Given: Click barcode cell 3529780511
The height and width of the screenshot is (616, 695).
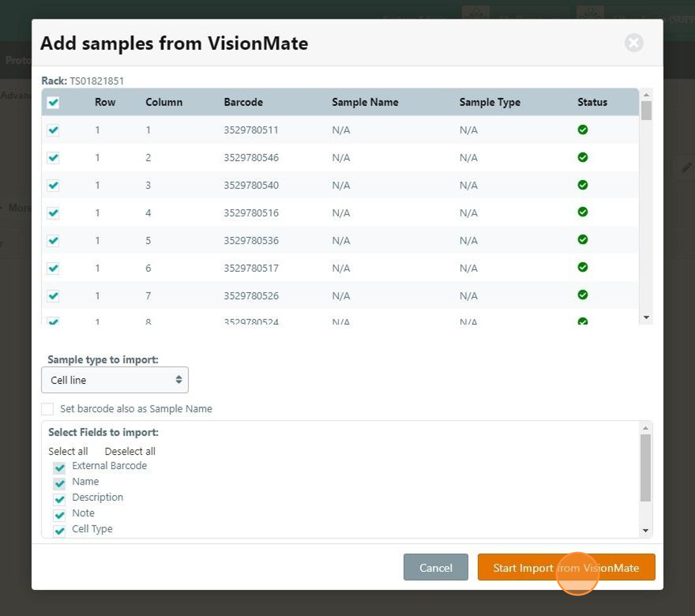Looking at the screenshot, I should (x=251, y=130).
